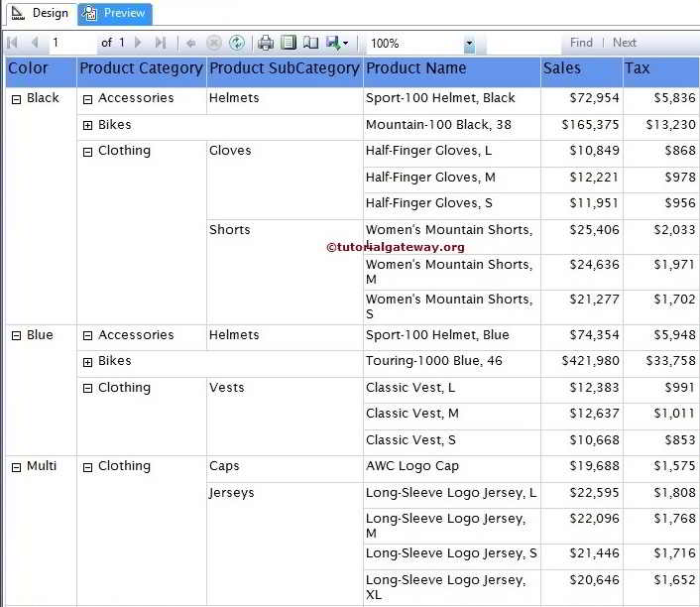This screenshot has height=607, width=700.
Task: Click the Product Category column header
Action: [142, 72]
